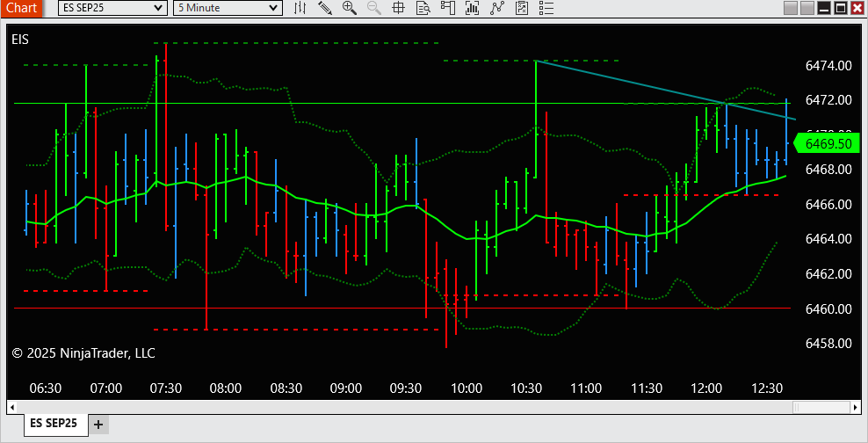Screen dimensions: 868x443
Task: Click the orange Chart title label
Action: coord(22,8)
